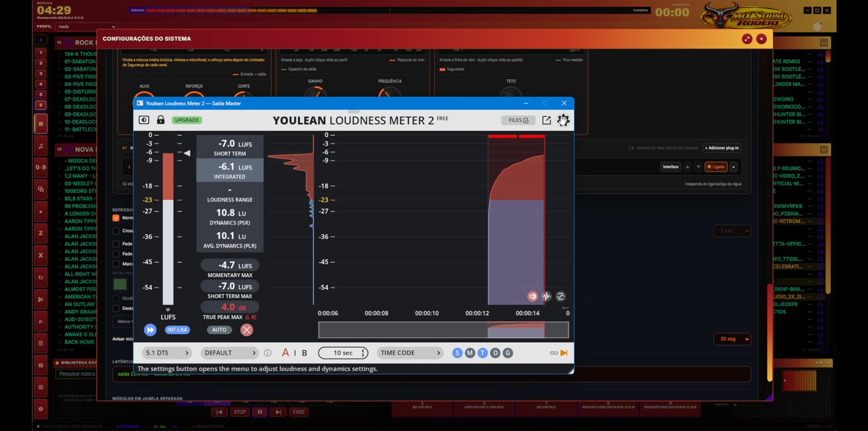Screen dimensions: 868x431
Task: Open Youlean settings gear menu
Action: tap(563, 120)
